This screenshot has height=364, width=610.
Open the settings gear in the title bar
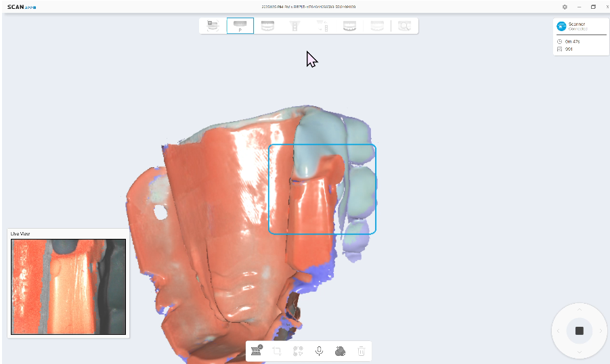[x=565, y=7]
